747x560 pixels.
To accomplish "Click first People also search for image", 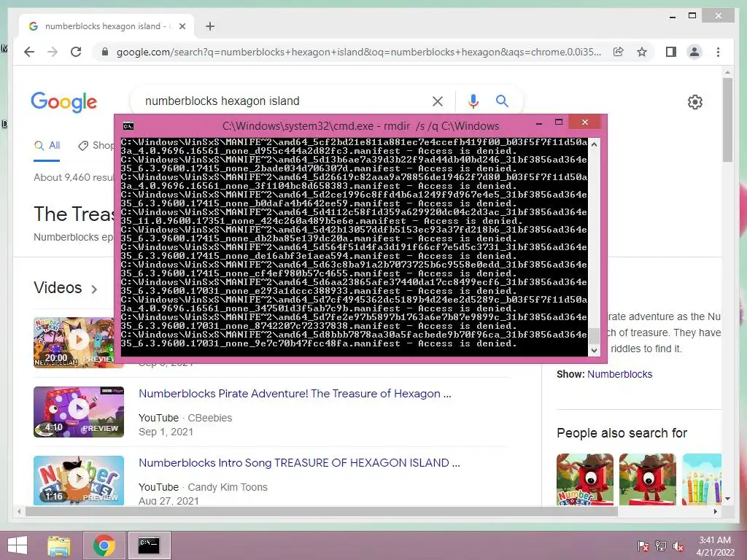I will 584,479.
